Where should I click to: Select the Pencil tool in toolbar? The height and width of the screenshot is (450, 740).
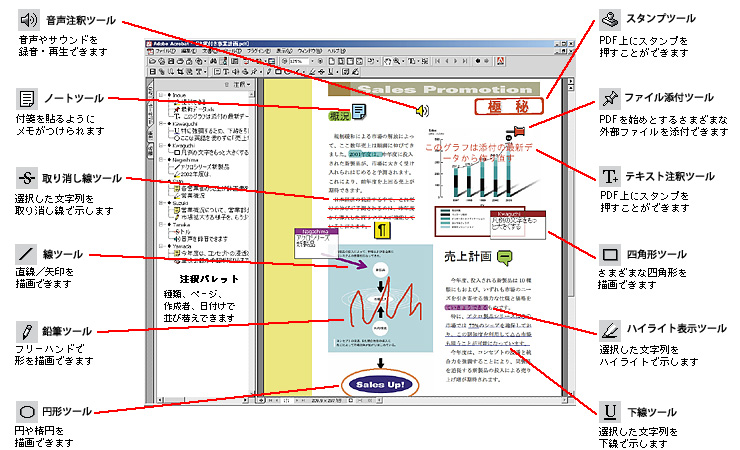pos(268,72)
